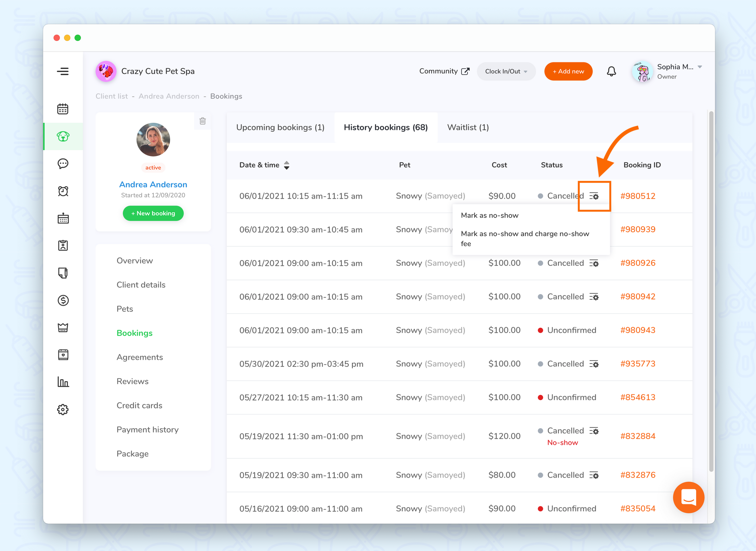Select the pet profile sidebar icon
This screenshot has width=756, height=551.
pyautogui.click(x=63, y=136)
